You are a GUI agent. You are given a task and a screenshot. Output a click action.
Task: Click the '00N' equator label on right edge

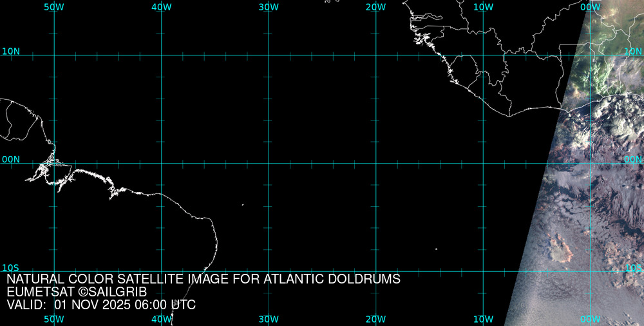632,158
